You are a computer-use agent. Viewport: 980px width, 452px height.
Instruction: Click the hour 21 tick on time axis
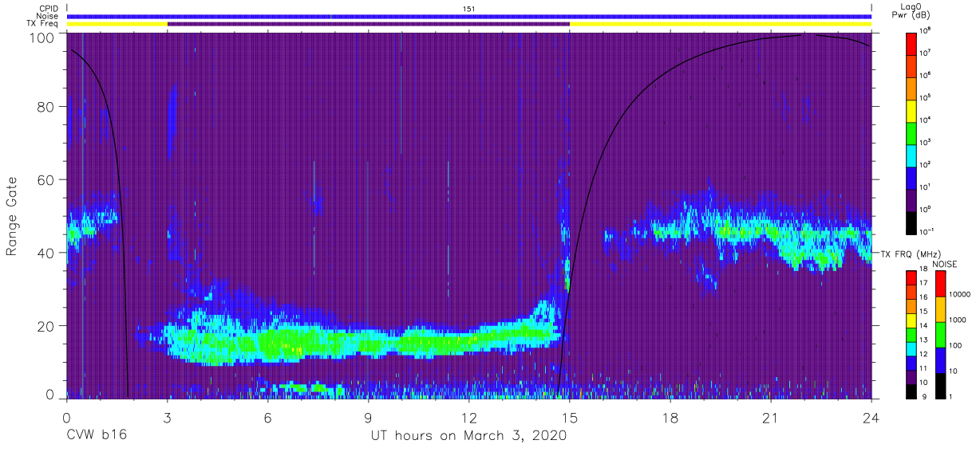[x=771, y=417]
